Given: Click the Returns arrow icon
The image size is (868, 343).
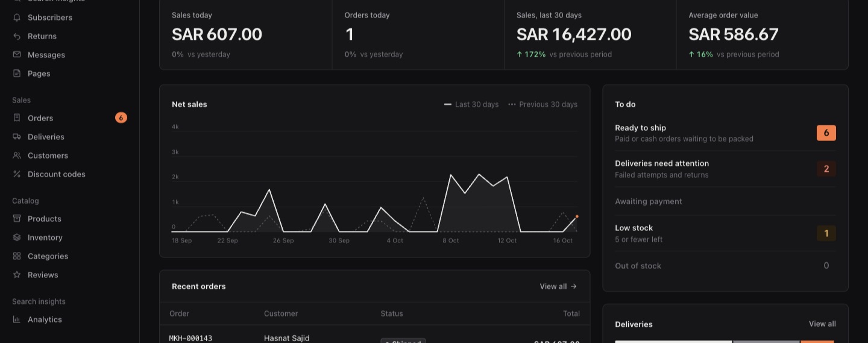Looking at the screenshot, I should (17, 36).
